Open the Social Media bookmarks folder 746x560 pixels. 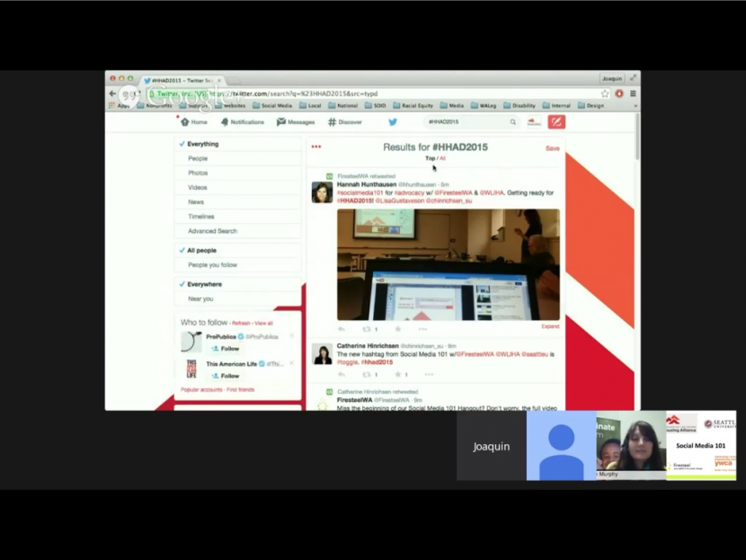tap(272, 106)
